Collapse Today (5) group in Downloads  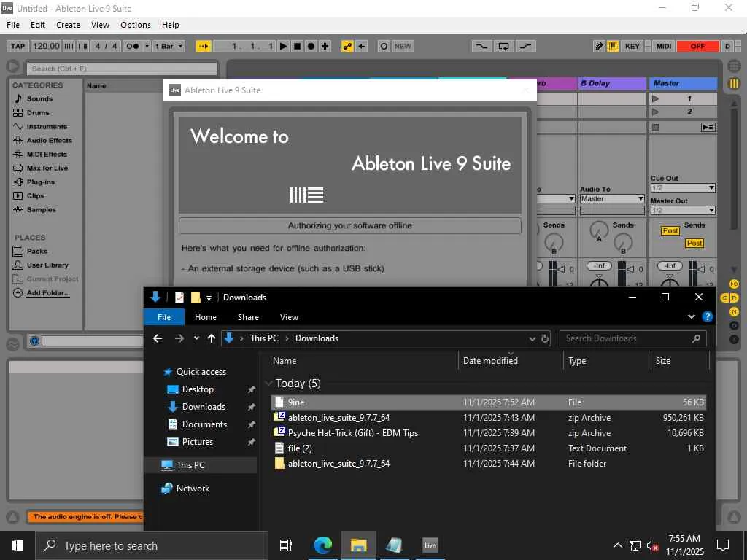[x=268, y=384]
